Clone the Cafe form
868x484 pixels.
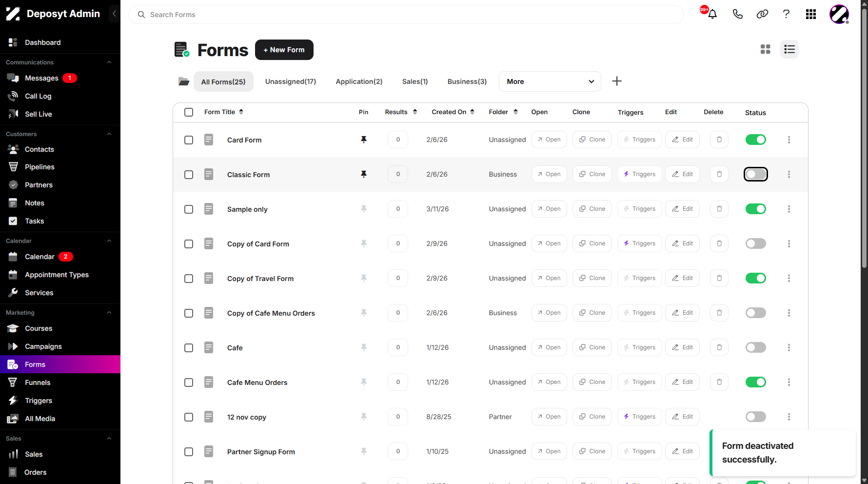pos(592,347)
